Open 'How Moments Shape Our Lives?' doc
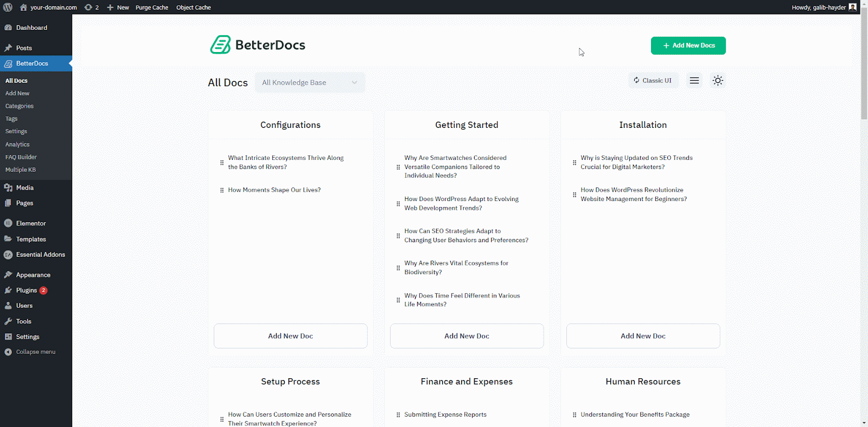Image resolution: width=868 pixels, height=427 pixels. [274, 190]
